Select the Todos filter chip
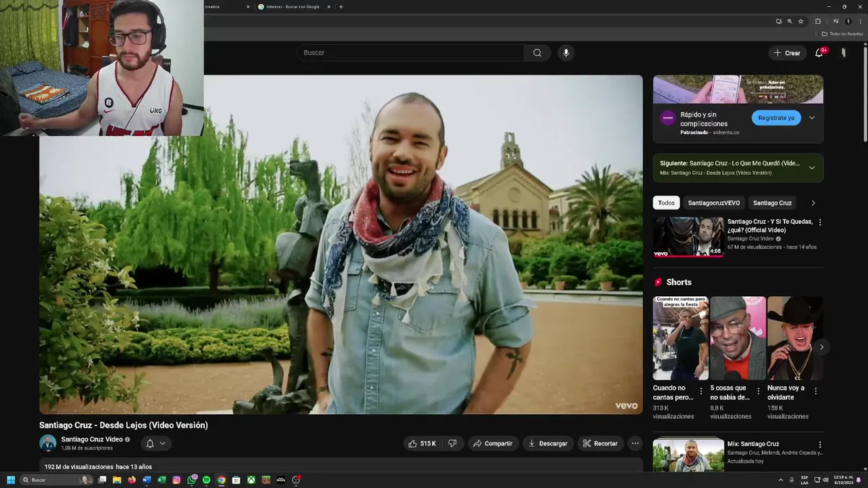The width and height of the screenshot is (868, 488). click(x=667, y=203)
